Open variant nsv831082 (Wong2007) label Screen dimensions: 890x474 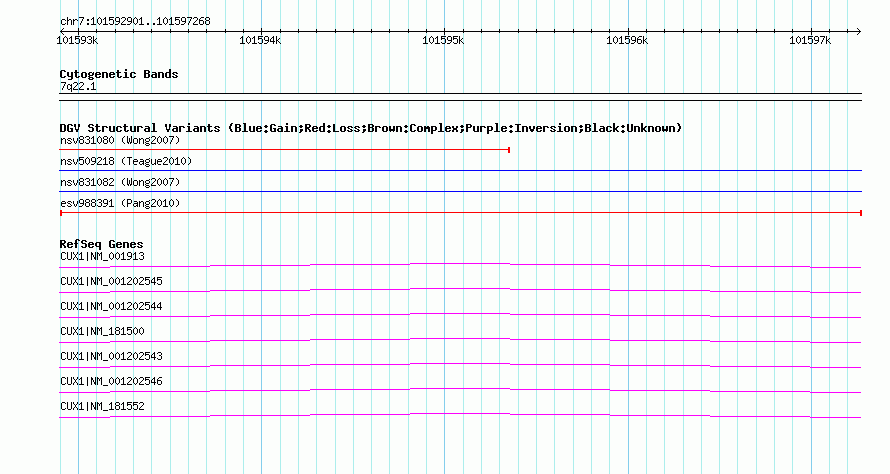pos(120,182)
